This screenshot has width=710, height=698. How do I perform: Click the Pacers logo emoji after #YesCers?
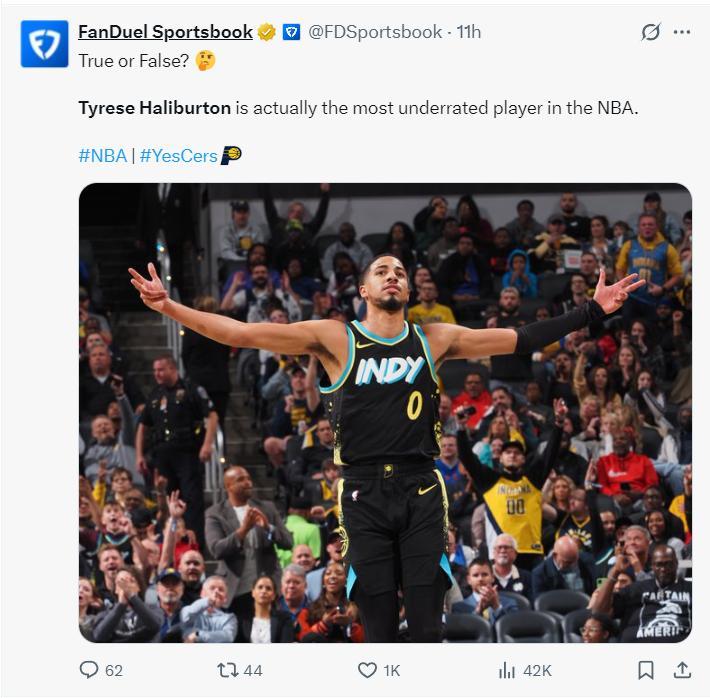231,155
